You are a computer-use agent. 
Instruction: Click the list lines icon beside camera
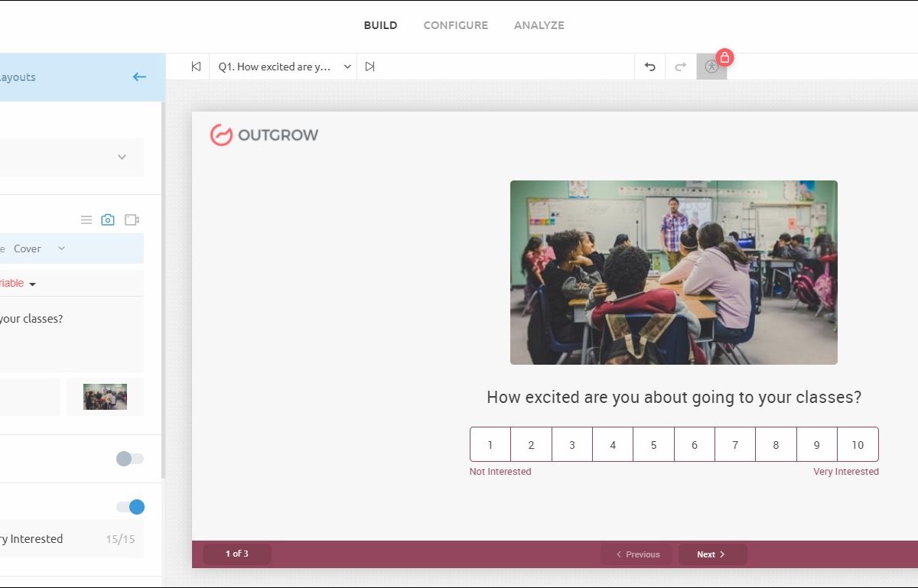coord(86,220)
